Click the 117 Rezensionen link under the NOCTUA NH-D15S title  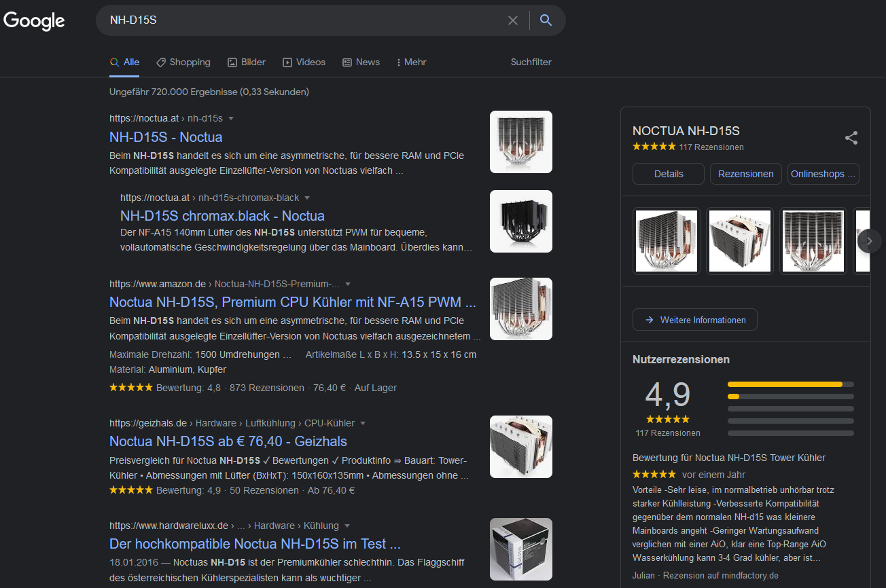(x=711, y=147)
